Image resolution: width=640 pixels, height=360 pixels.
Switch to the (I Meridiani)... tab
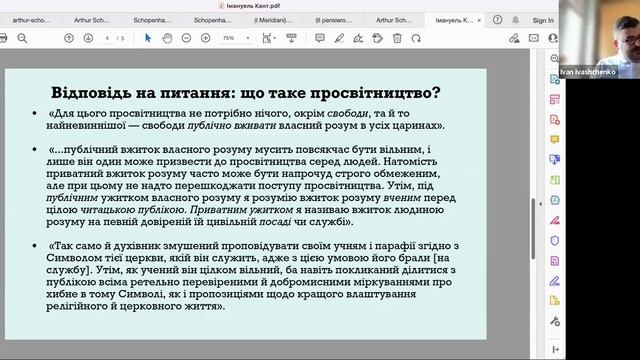273,20
